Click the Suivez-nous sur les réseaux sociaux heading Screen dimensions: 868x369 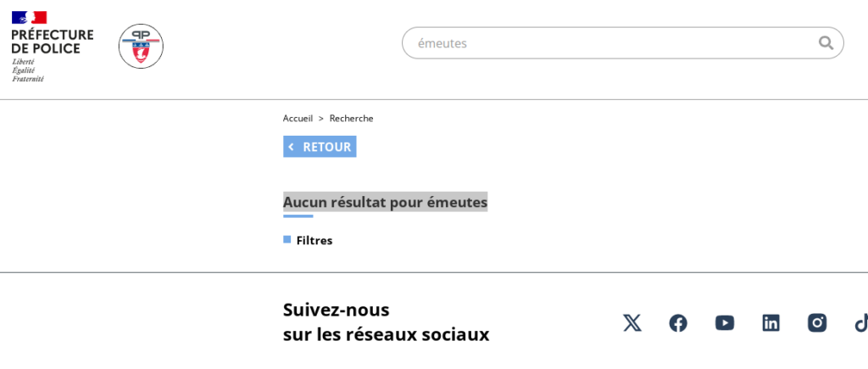click(x=386, y=321)
